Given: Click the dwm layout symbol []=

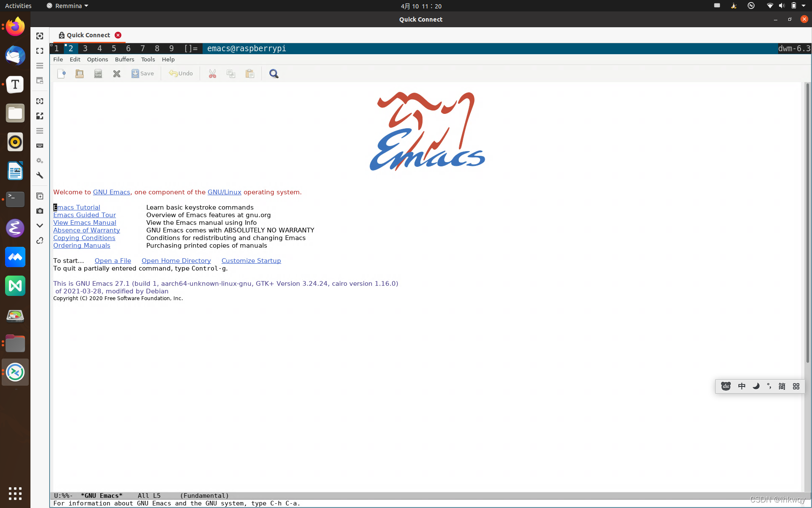Looking at the screenshot, I should click(191, 48).
